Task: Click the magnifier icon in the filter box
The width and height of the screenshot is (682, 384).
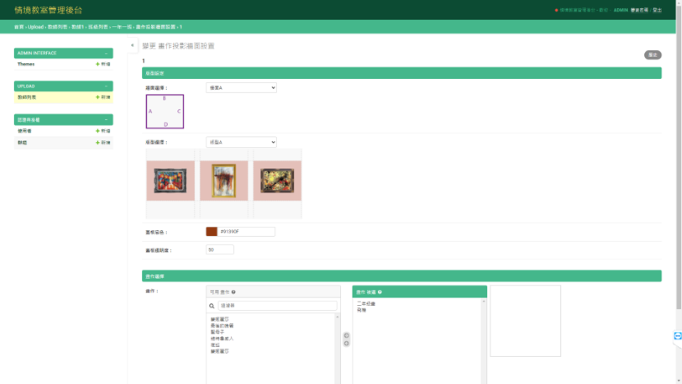Action: pyautogui.click(x=212, y=306)
